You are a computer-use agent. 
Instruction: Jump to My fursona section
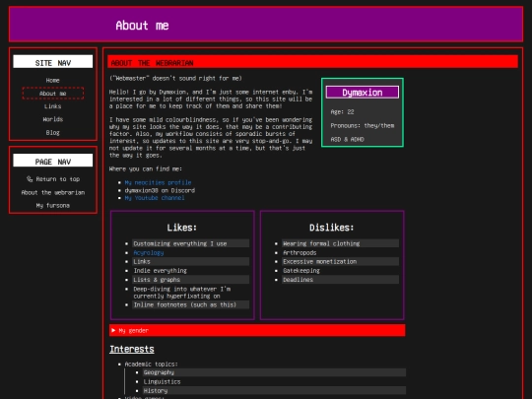53,205
